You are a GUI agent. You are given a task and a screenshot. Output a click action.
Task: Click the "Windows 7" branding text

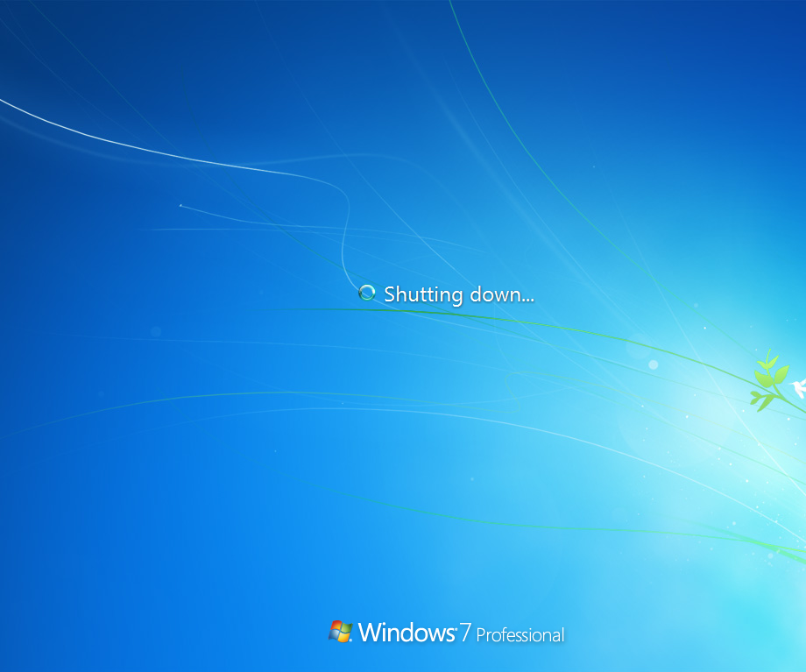414,632
